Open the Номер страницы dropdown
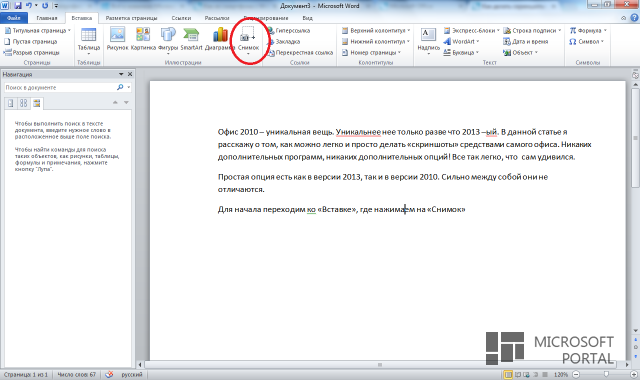The image size is (640, 380). point(371,53)
